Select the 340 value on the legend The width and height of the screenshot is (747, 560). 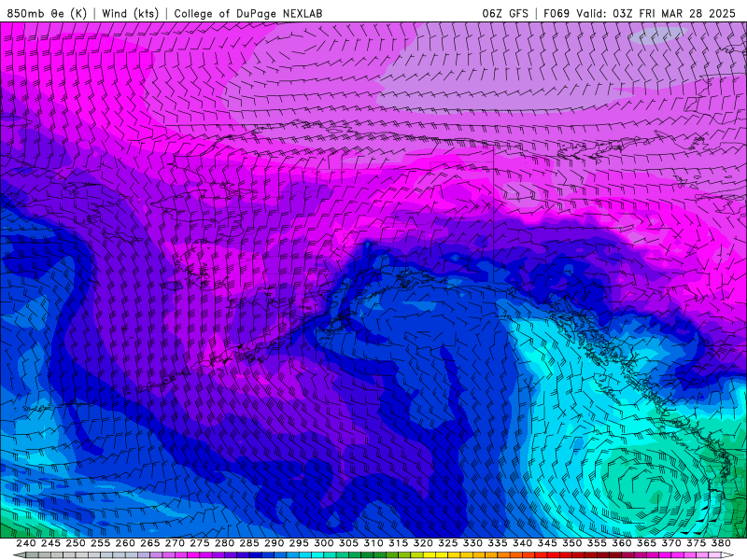point(522,543)
